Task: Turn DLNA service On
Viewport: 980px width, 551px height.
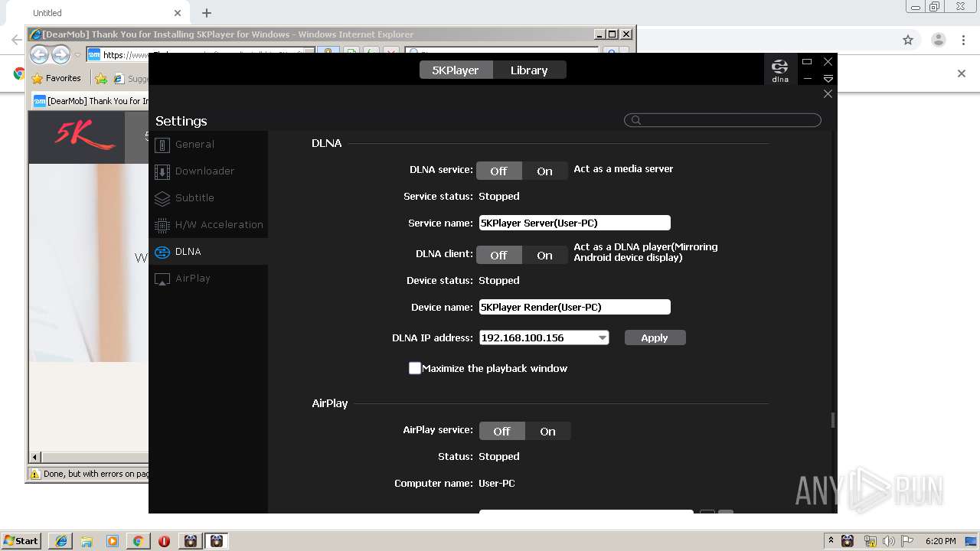Action: pos(545,171)
